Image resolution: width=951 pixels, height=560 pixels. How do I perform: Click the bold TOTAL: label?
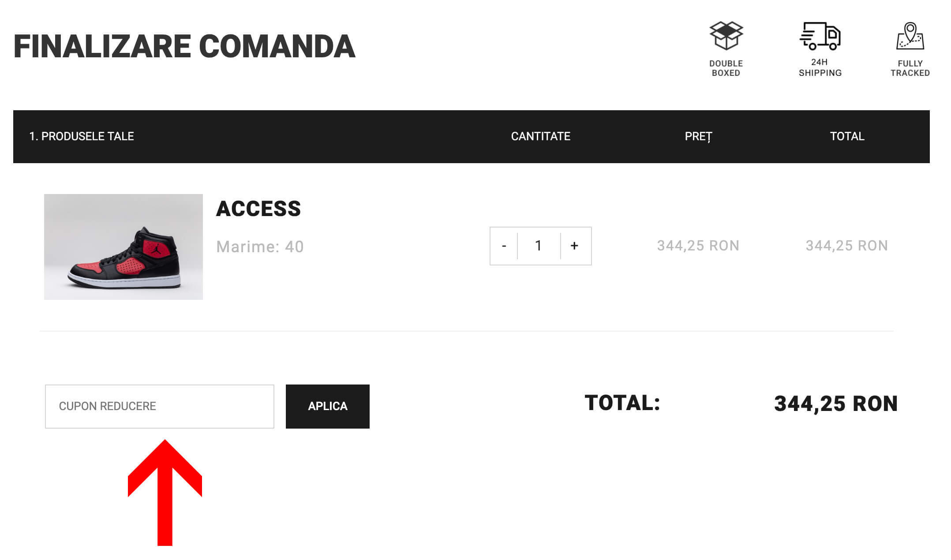tap(622, 403)
